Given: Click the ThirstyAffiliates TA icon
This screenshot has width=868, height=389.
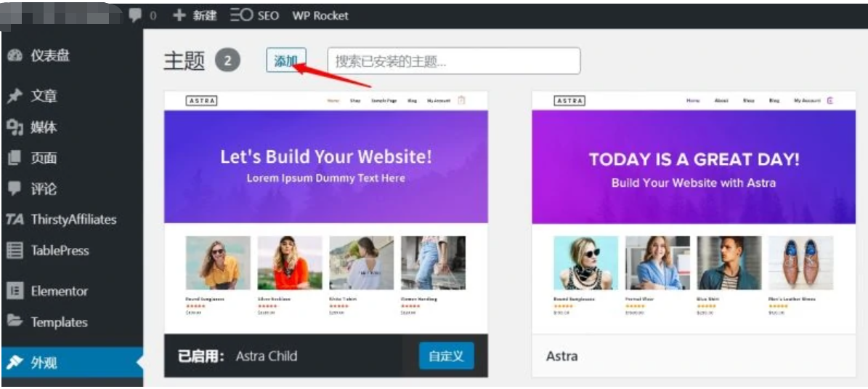Looking at the screenshot, I should point(15,220).
